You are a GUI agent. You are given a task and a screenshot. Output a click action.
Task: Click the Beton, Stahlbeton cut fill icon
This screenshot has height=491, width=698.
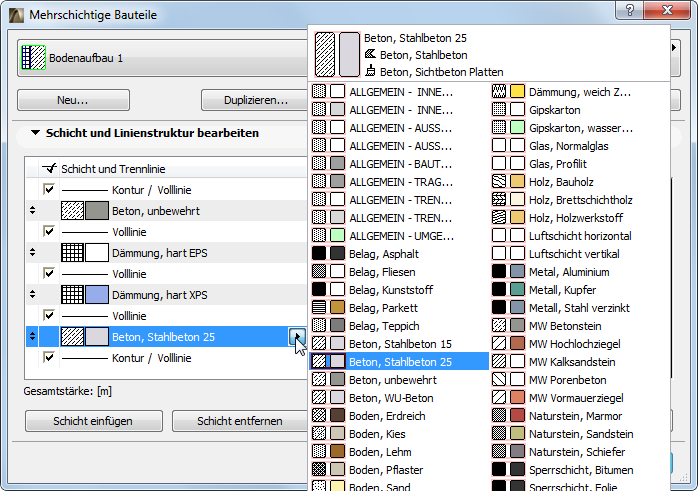(370, 54)
